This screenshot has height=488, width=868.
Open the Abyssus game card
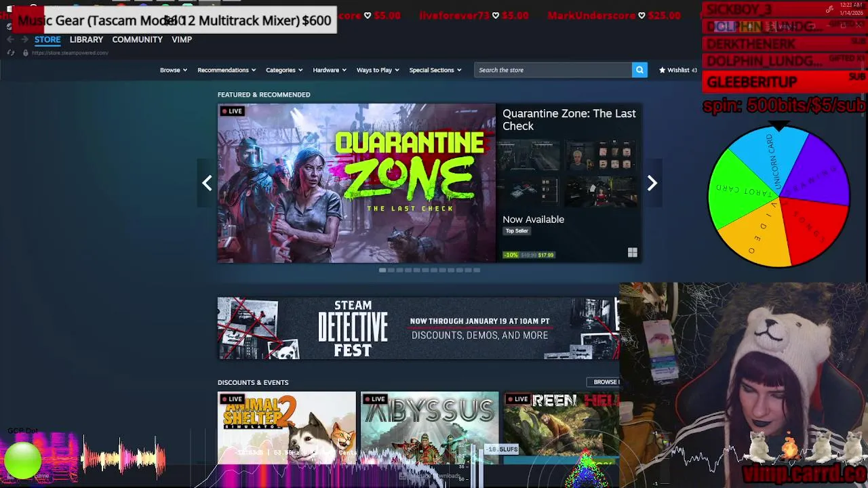click(x=429, y=428)
